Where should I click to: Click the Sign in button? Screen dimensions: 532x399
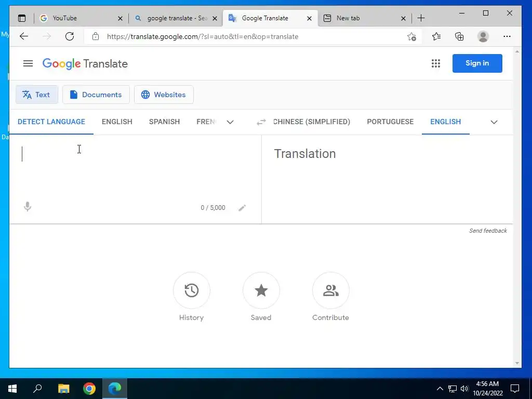click(477, 63)
